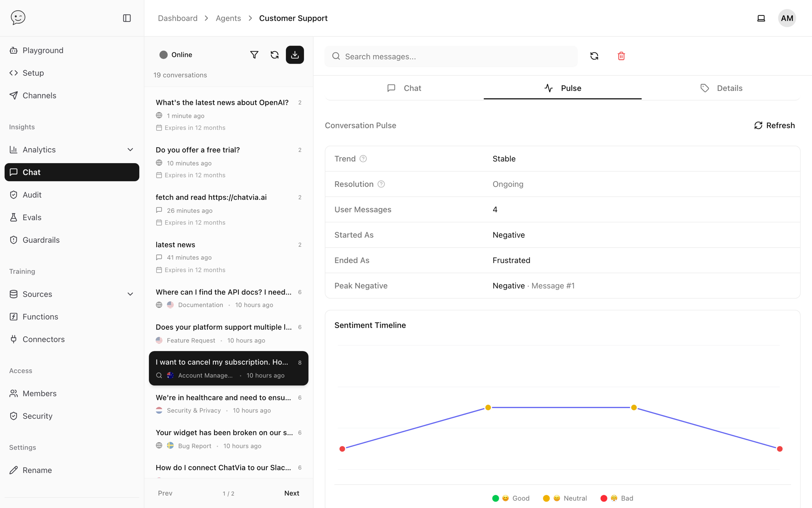Go to Setup page
The height and width of the screenshot is (508, 812).
[72, 73]
